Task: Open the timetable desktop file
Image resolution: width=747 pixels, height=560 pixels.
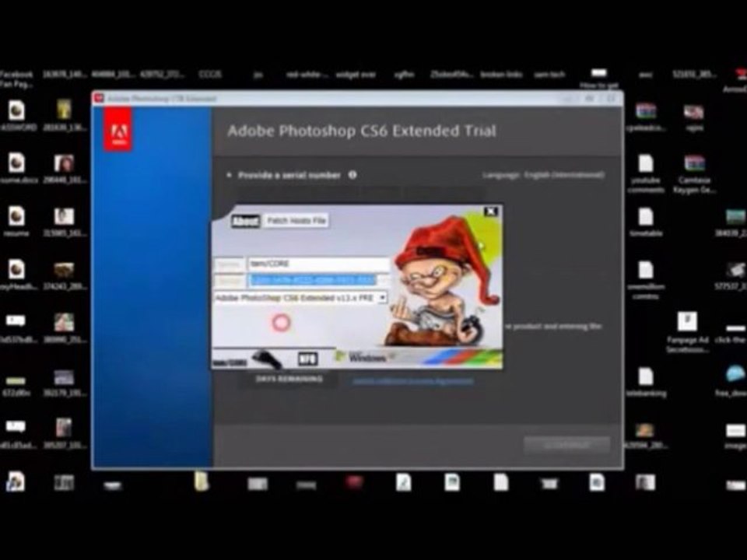Action: click(646, 222)
